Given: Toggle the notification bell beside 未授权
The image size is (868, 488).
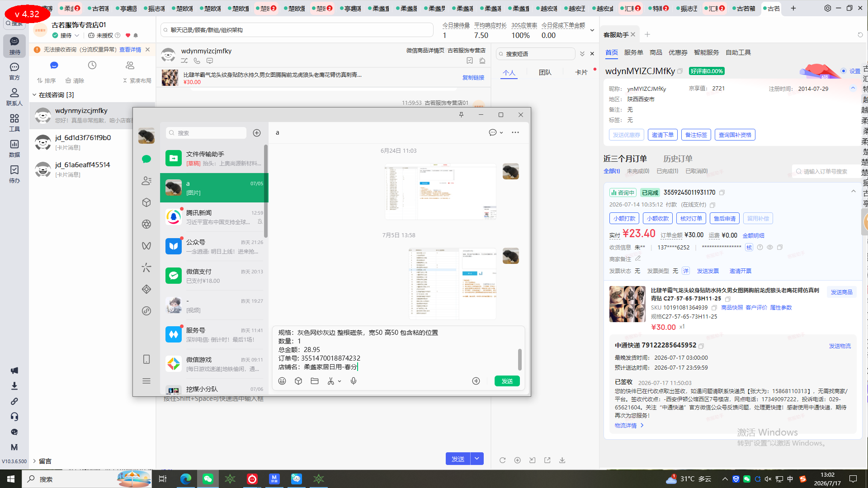Looking at the screenshot, I should [x=136, y=35].
